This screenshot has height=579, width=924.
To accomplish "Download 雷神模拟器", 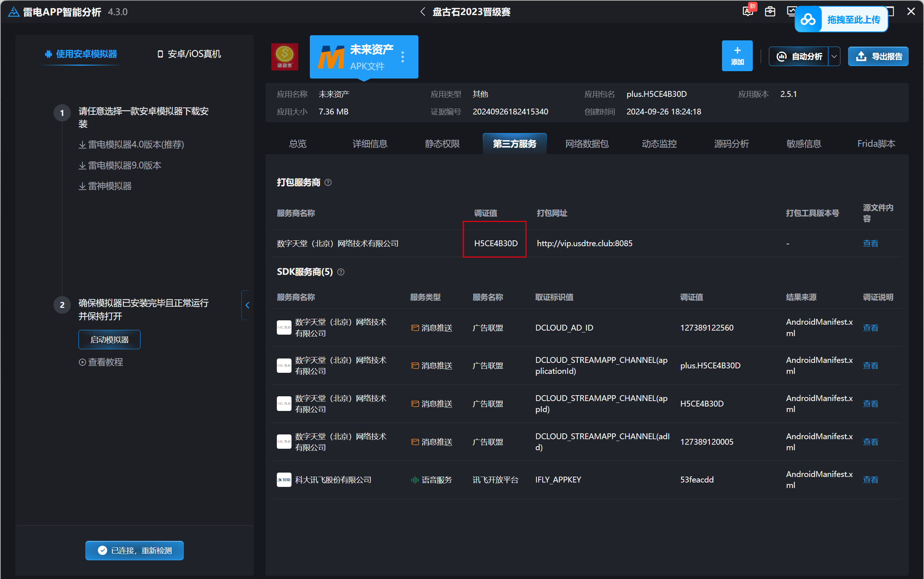I will (x=105, y=186).
